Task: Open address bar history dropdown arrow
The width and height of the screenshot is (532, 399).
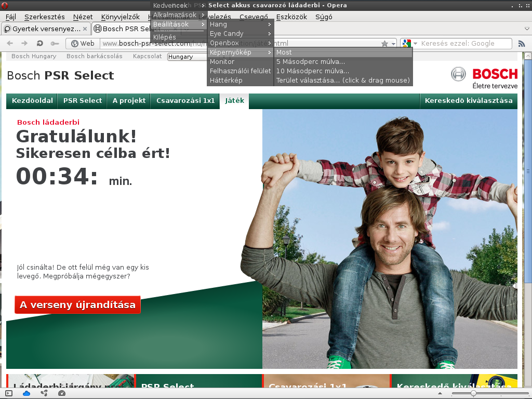Action: (393, 44)
